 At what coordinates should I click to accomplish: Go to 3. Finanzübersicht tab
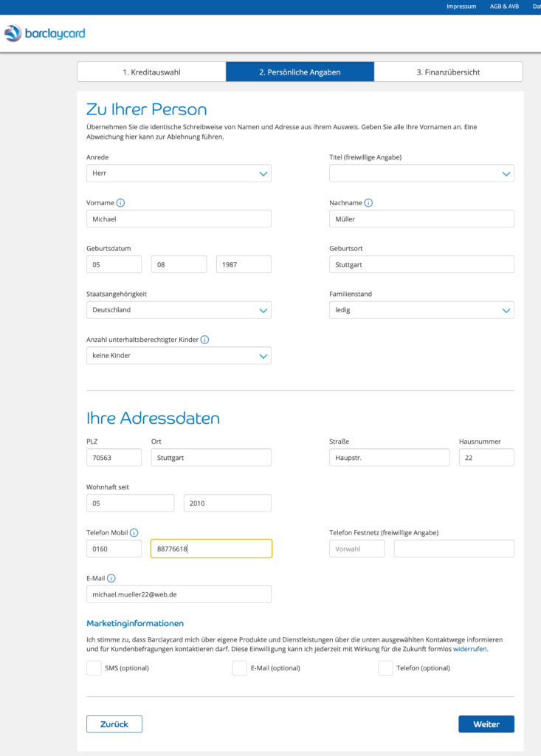pos(448,72)
